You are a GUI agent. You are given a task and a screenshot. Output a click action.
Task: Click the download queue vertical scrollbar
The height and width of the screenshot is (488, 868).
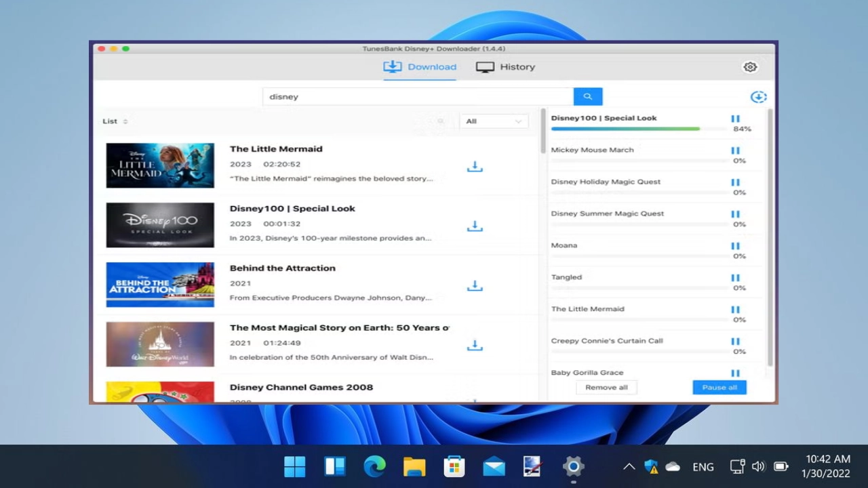(770, 237)
